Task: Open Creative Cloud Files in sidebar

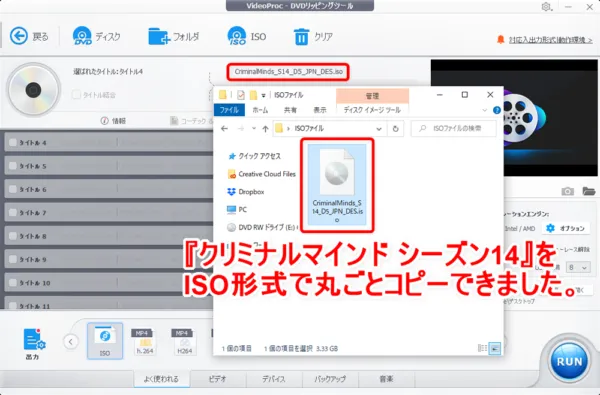Action: point(262,174)
